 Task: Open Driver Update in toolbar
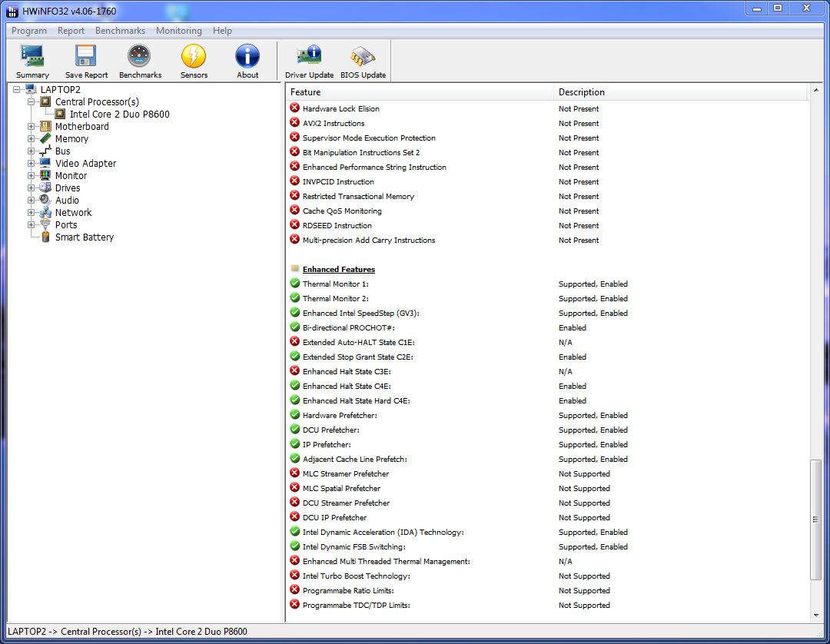309,61
